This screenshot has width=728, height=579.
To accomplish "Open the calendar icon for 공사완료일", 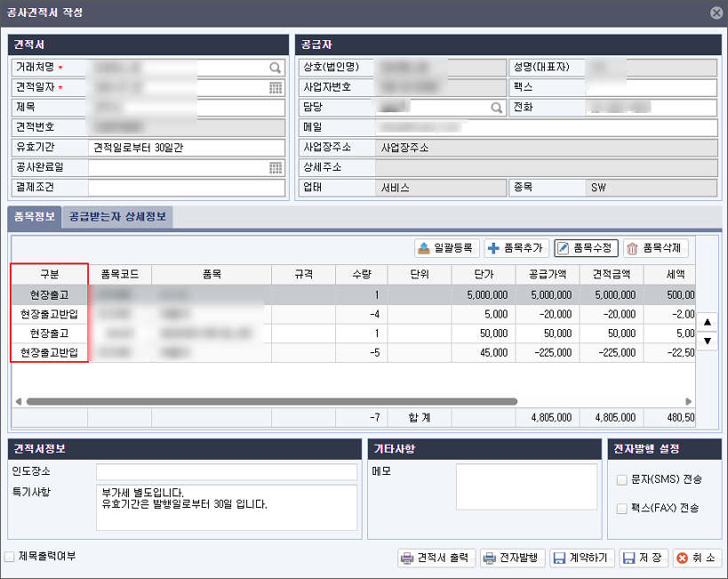I will click(276, 168).
